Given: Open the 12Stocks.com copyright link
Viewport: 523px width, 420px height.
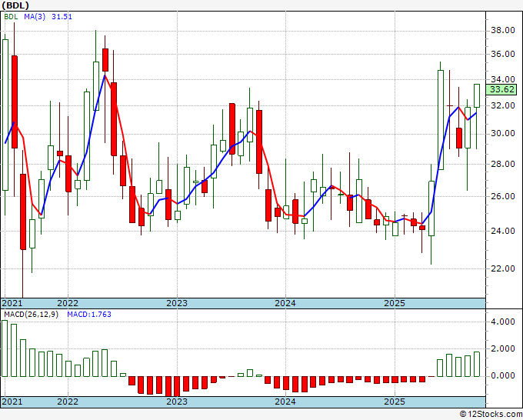Looking at the screenshot, I should [x=491, y=415].
